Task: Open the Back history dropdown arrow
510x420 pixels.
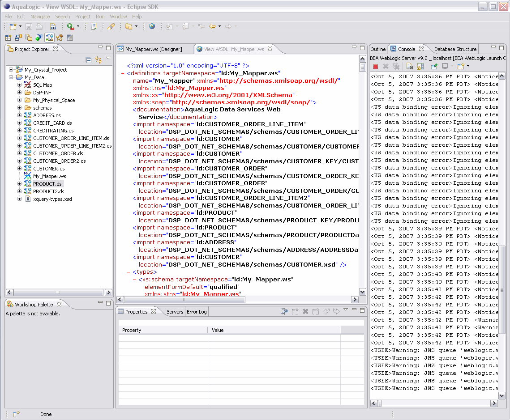Action: (219, 27)
